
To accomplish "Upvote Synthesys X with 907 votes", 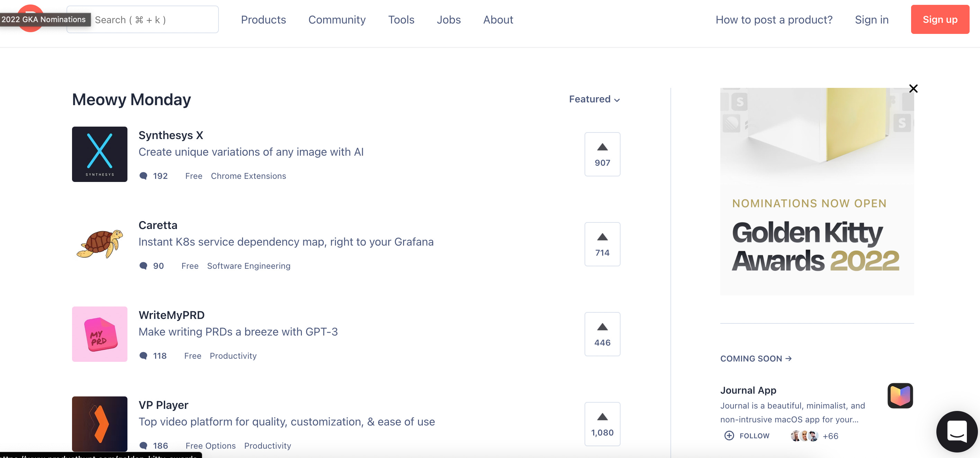I will (x=602, y=154).
